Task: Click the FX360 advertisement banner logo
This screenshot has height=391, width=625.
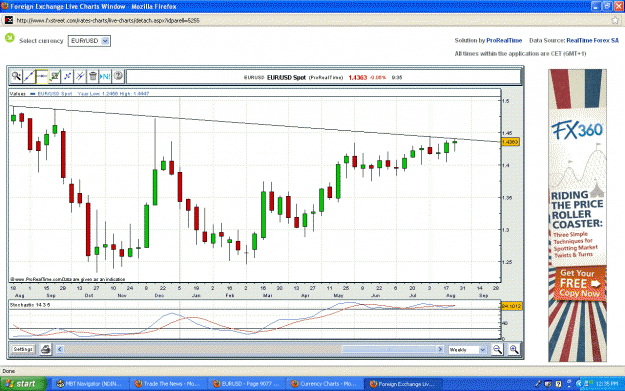Action: 578,130
